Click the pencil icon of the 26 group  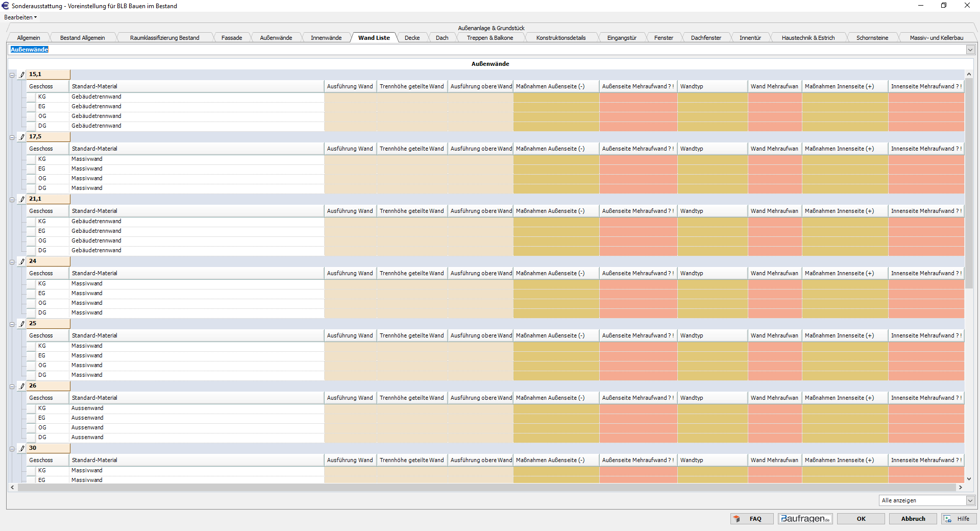pos(22,386)
